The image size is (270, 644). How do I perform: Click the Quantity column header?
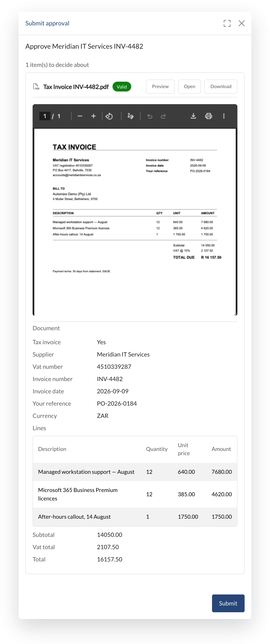(157, 449)
